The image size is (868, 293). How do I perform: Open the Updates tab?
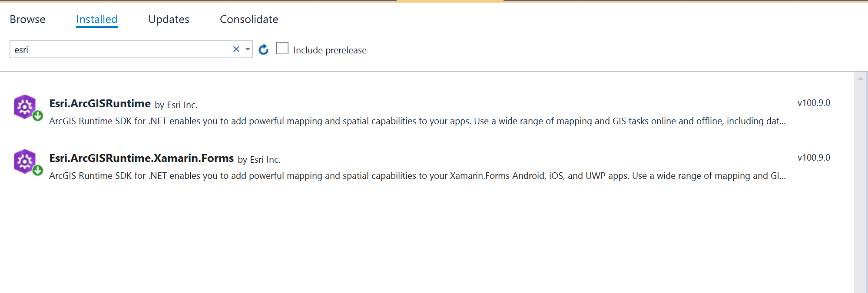point(169,19)
